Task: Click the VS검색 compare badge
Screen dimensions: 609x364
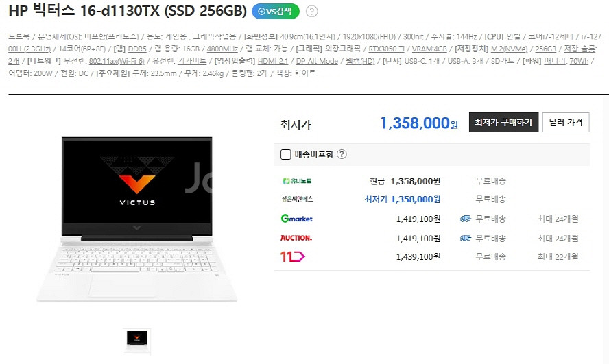Action: point(276,11)
